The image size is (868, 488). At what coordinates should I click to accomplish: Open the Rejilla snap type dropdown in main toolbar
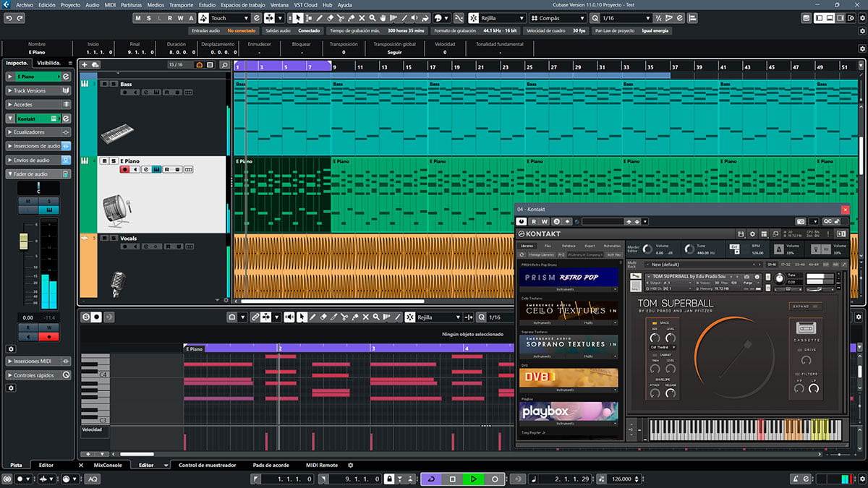coord(502,18)
